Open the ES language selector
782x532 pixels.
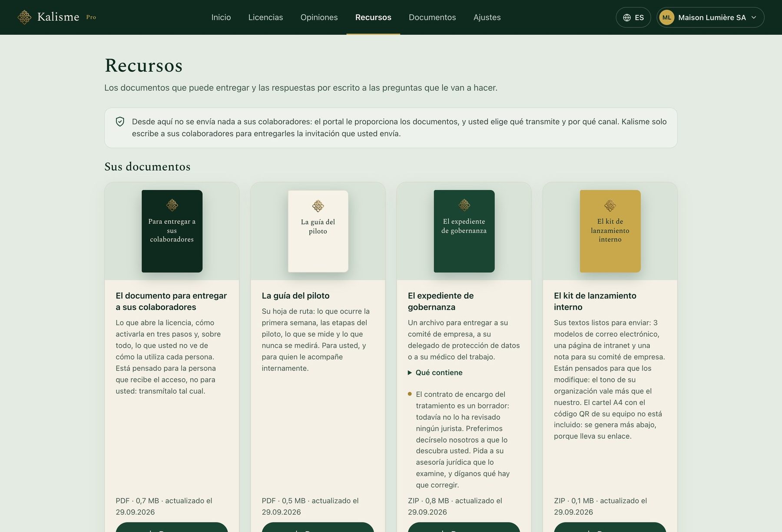coord(633,17)
